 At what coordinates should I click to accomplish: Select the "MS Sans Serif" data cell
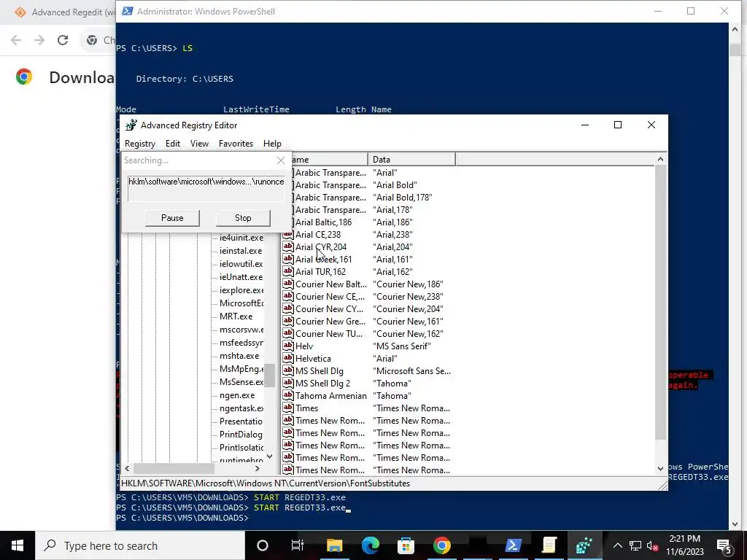tap(402, 346)
